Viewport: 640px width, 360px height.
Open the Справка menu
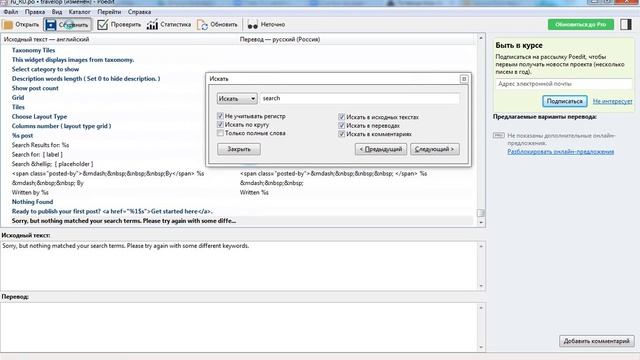139,12
